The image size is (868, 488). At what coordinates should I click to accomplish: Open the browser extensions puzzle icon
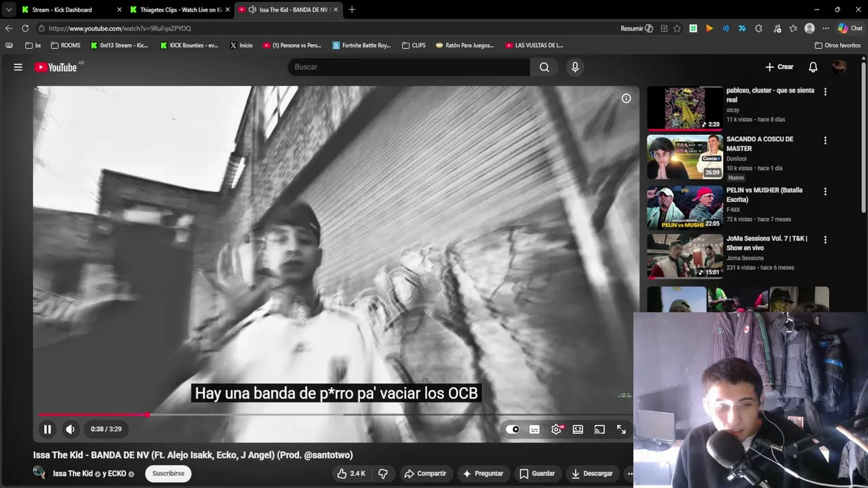[759, 28]
